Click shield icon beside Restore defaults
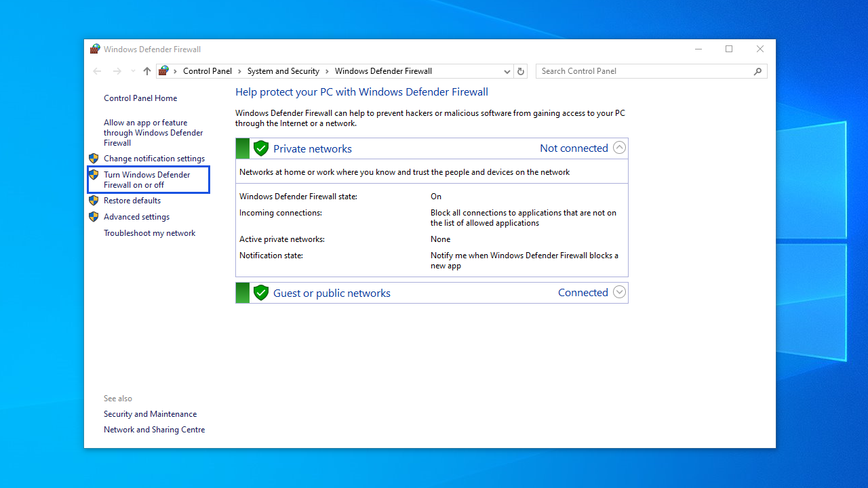Image resolution: width=868 pixels, height=488 pixels. pos(94,201)
